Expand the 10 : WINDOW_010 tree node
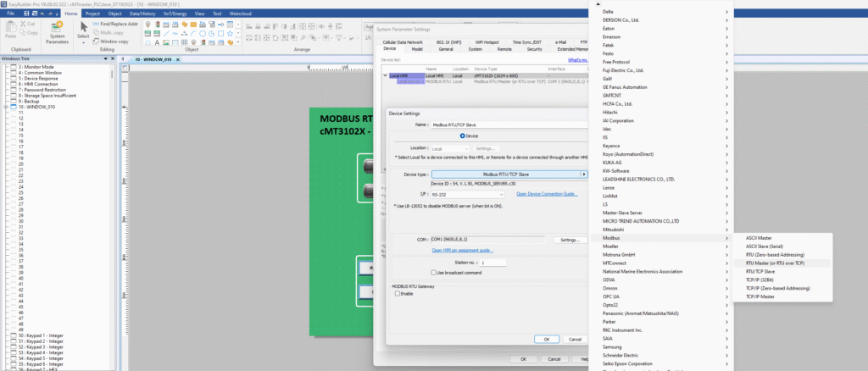 click(6, 107)
